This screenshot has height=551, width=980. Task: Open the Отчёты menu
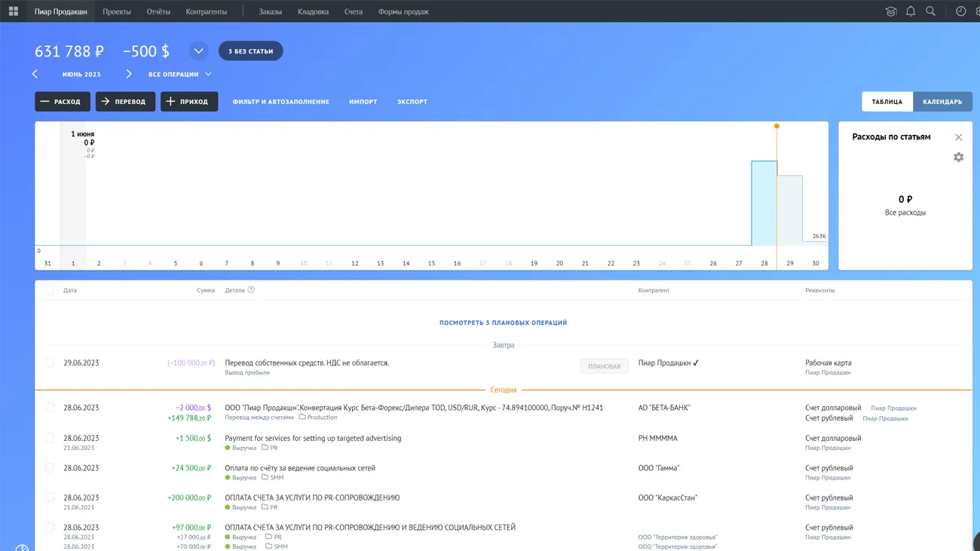point(158,11)
